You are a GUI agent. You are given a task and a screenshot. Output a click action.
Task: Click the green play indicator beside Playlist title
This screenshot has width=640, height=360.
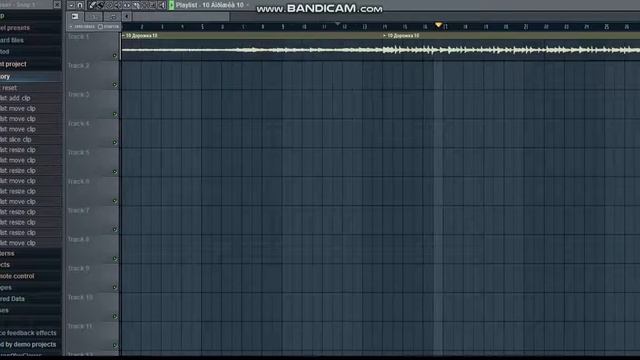[171, 5]
